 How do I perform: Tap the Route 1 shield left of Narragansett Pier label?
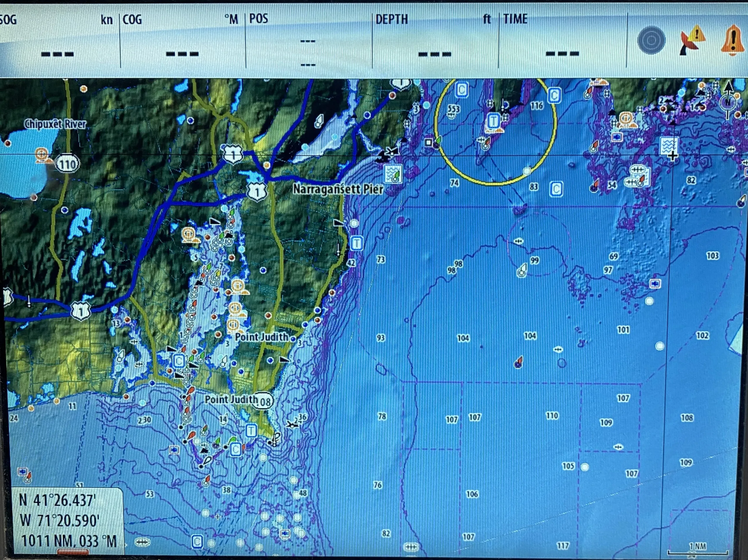tap(257, 192)
